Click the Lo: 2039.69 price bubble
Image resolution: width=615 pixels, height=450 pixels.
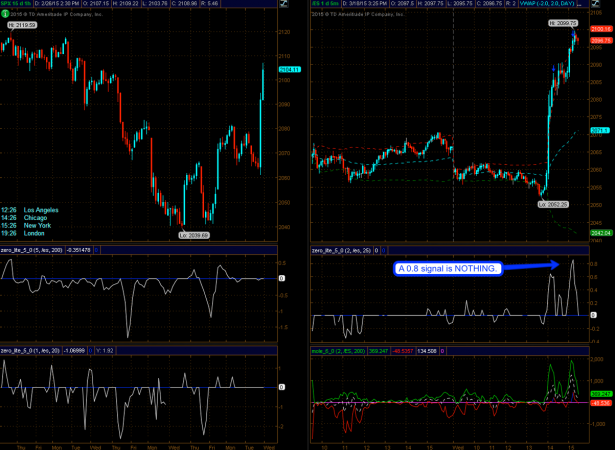click(x=194, y=234)
